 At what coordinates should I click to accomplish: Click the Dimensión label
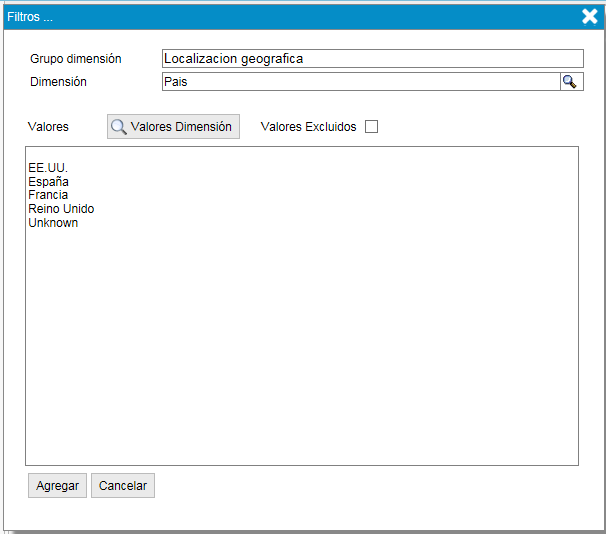point(58,82)
